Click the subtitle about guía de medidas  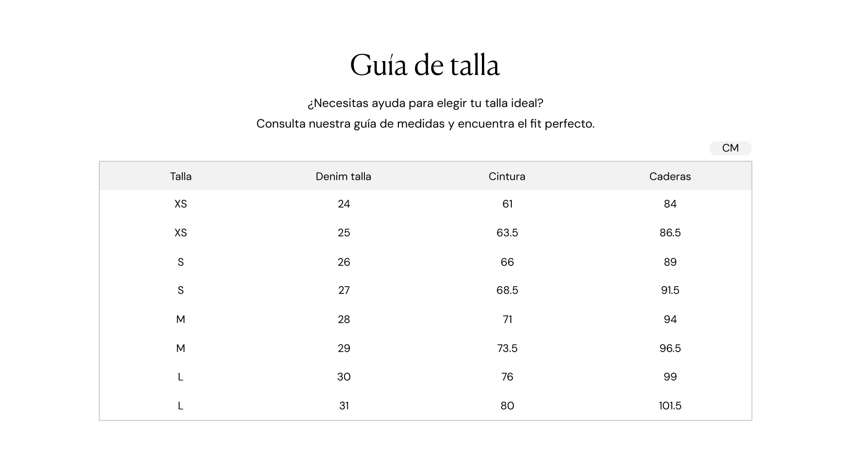tap(425, 124)
